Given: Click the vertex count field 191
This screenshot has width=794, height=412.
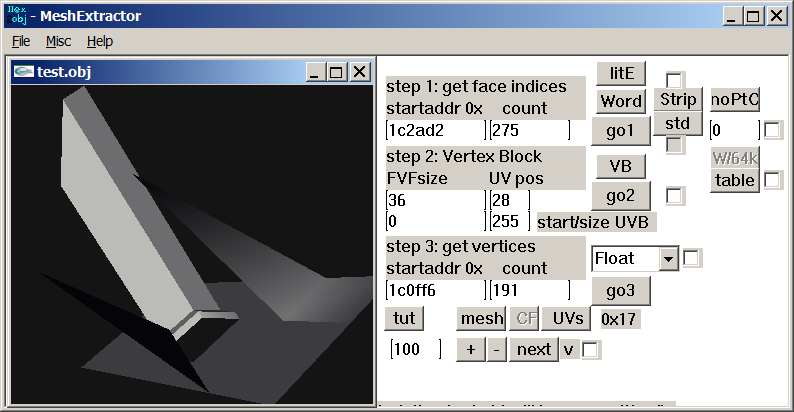Looking at the screenshot, I should [530, 290].
